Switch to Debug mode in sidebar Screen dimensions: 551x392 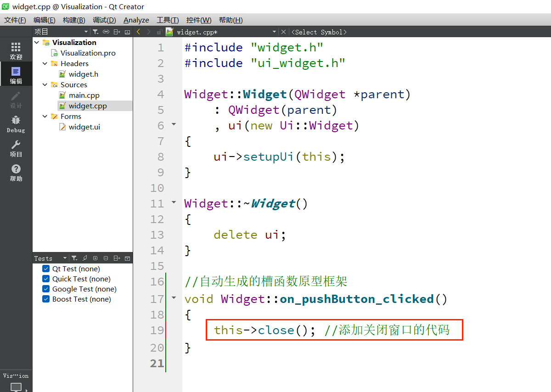[16, 124]
